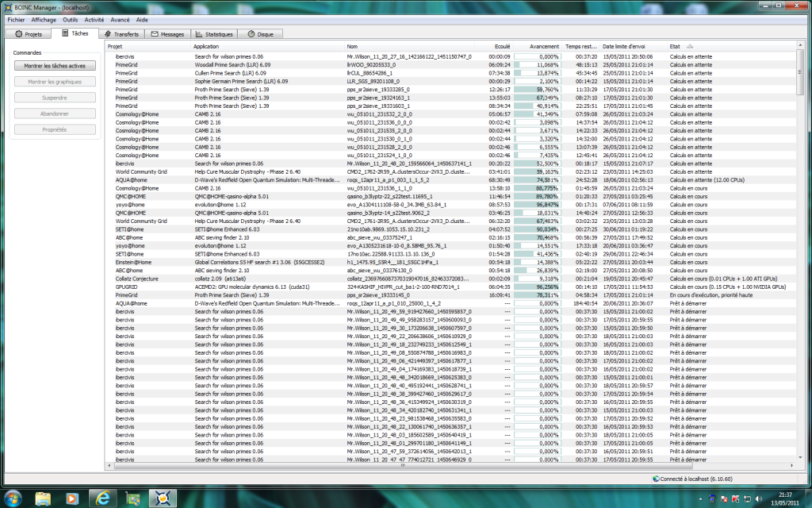
Task: Click the 96,847% progress bar for evolution@home
Action: [x=537, y=205]
